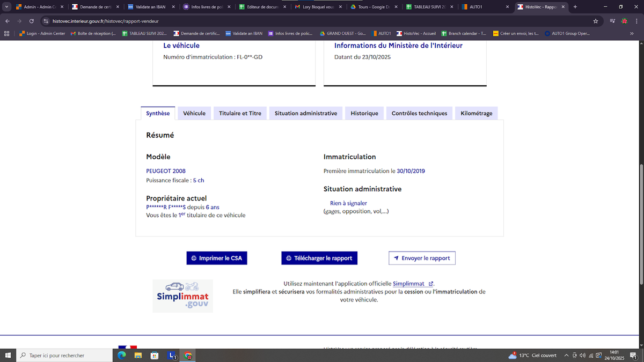This screenshot has width=644, height=362.
Task: Switch to the Tours - Google Drive tab
Action: tap(374, 7)
